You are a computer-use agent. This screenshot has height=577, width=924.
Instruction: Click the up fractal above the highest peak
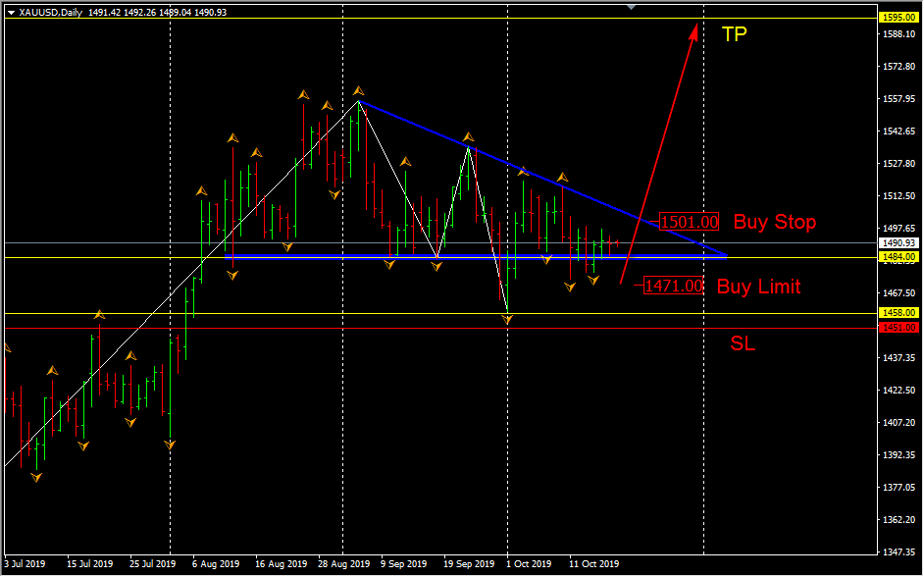tap(358, 90)
